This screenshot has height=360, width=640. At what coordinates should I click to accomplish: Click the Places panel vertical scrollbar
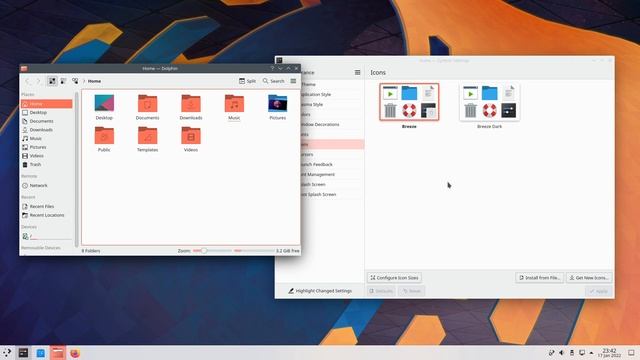pos(77,169)
